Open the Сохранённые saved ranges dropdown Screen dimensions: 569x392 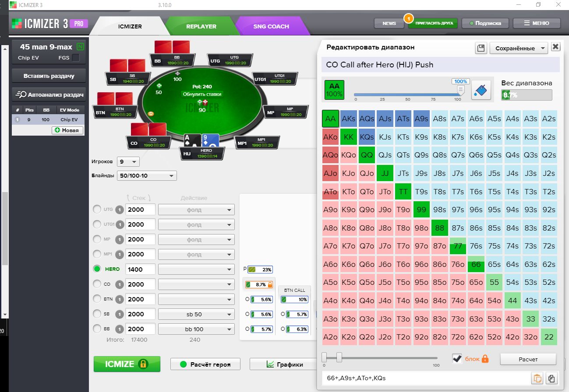pos(519,48)
